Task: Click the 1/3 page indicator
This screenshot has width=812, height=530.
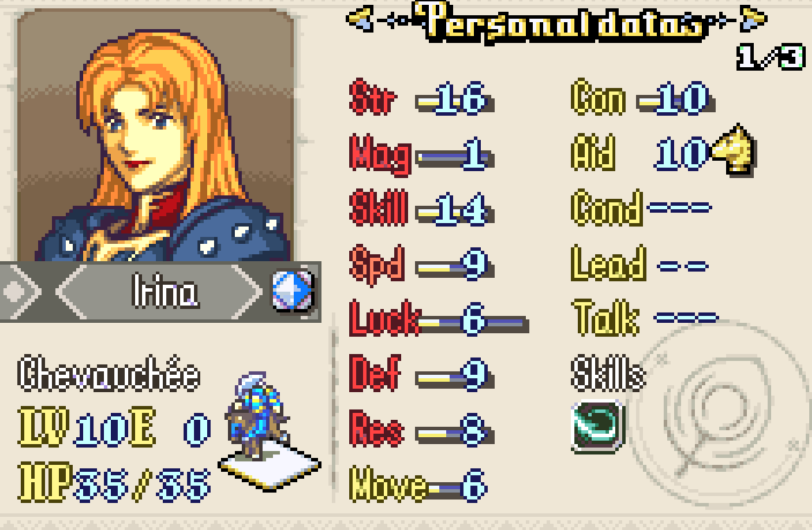Action: [770, 57]
